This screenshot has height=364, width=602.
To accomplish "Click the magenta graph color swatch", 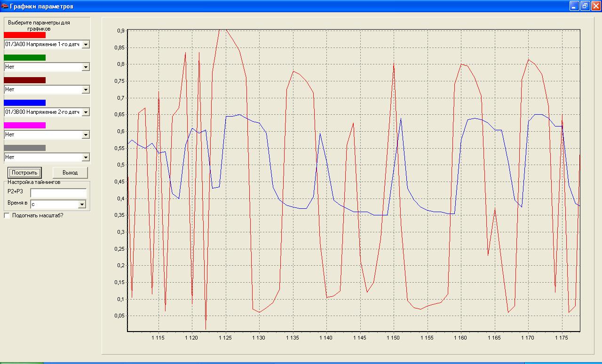I will click(x=24, y=125).
